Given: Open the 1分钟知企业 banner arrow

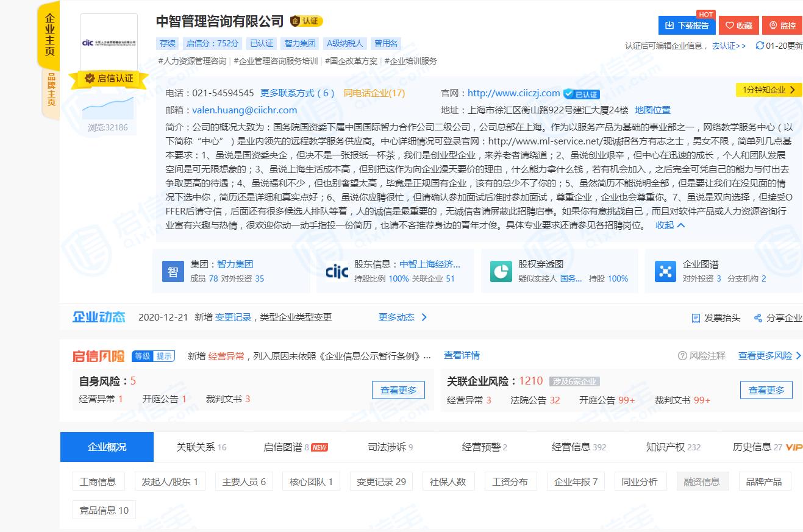Looking at the screenshot, I should (x=793, y=90).
